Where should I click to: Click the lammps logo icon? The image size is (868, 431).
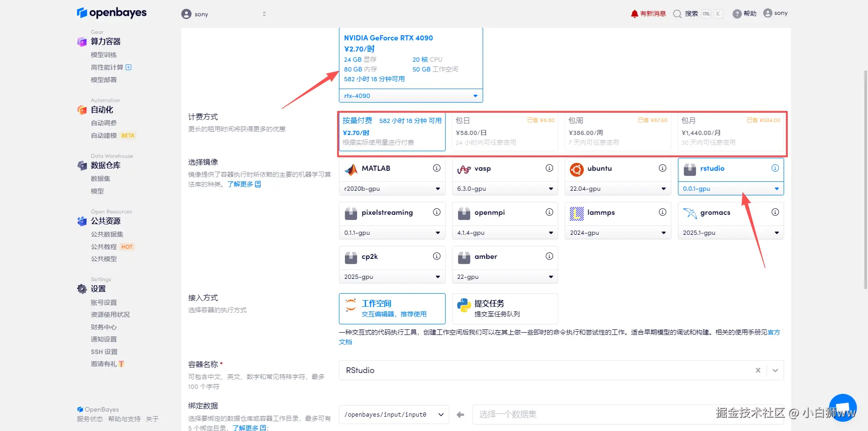(577, 214)
